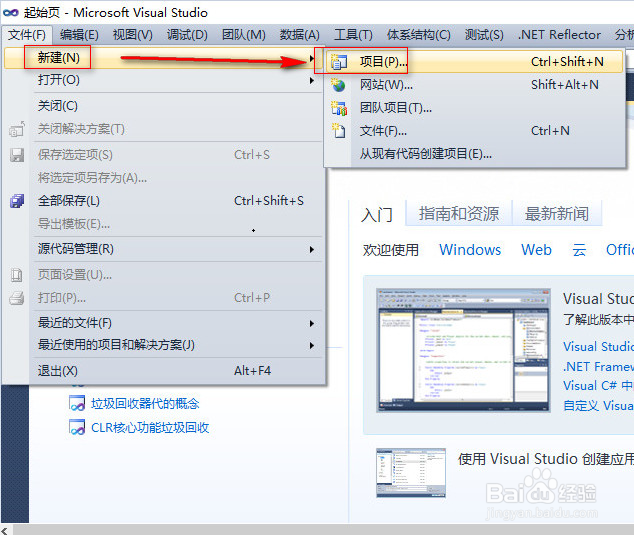Click the .NET Framew... link
Viewport: 634px width, 535px height.
click(598, 367)
